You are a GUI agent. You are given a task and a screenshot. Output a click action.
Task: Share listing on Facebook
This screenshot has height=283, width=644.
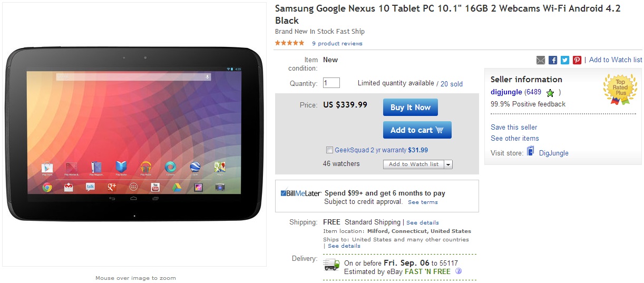[x=553, y=60]
